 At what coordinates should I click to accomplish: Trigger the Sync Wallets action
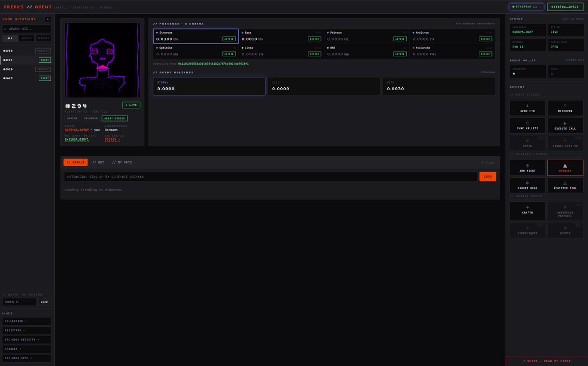[528, 125]
